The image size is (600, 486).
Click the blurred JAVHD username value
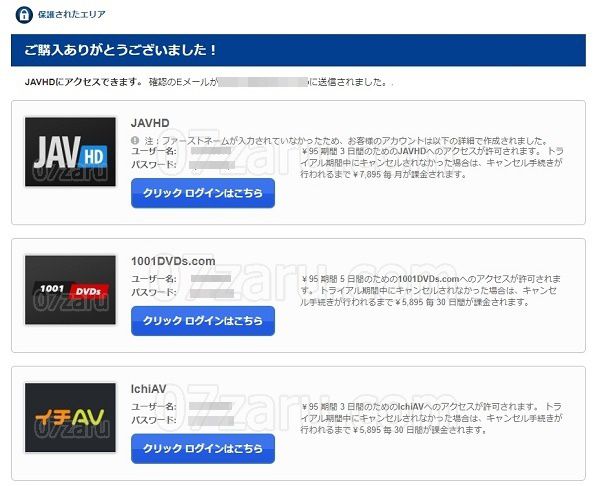pos(211,151)
